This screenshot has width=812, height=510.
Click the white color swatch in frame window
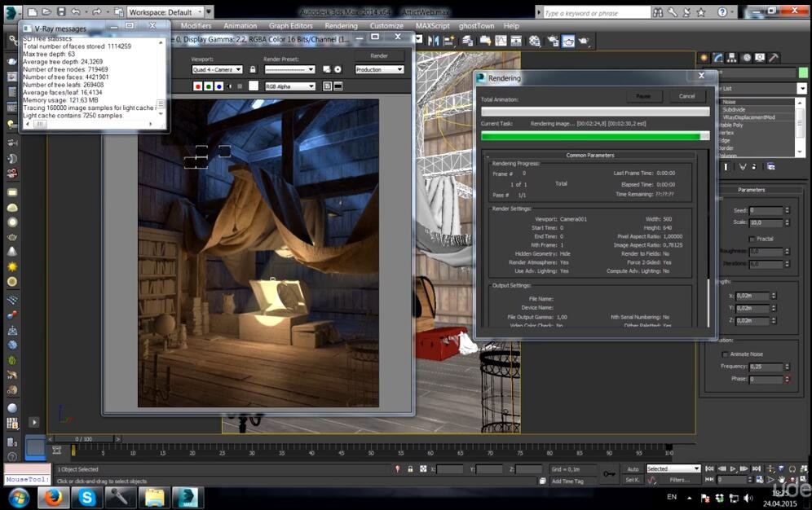pos(254,86)
